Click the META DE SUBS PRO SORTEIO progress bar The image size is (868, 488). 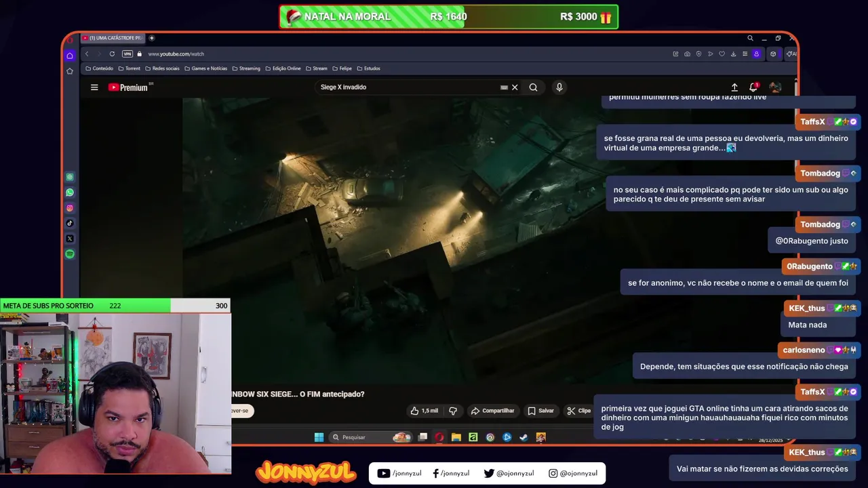pyautogui.click(x=115, y=306)
